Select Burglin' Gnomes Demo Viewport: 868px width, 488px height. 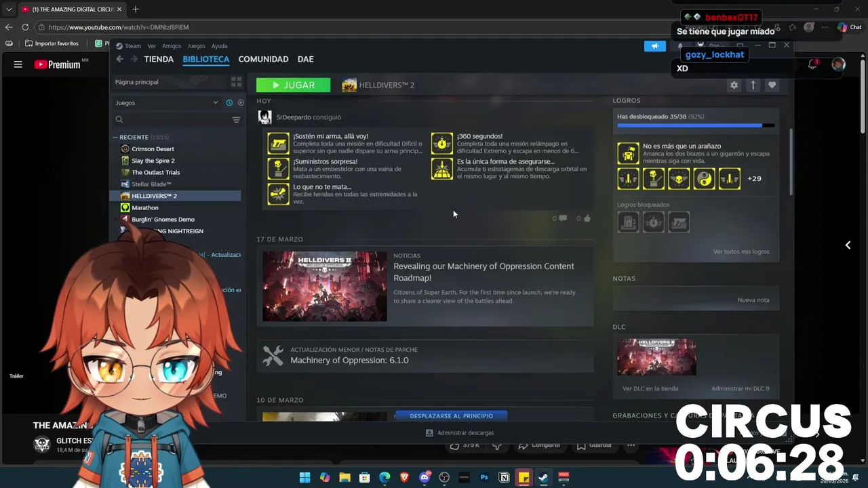tap(163, 220)
